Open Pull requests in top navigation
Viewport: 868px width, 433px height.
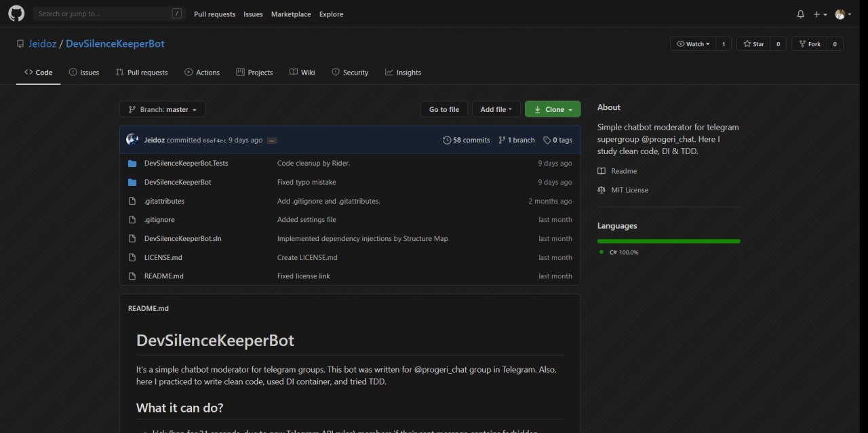pyautogui.click(x=214, y=14)
